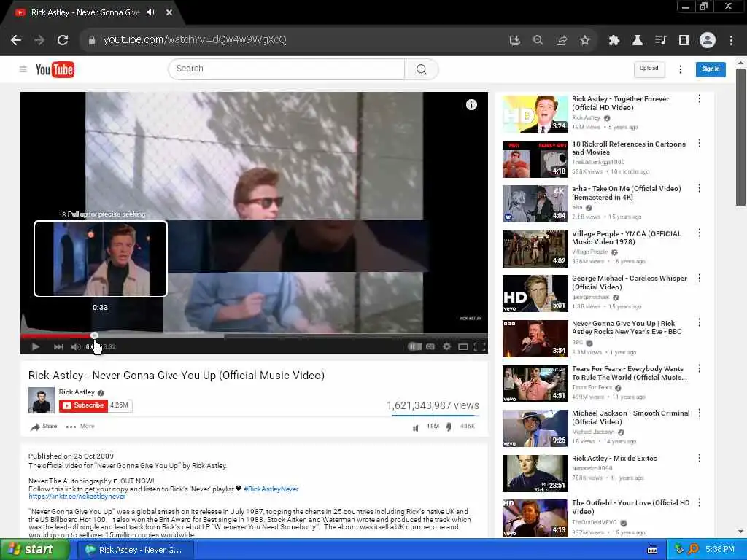
Task: Toggle subtitles with the captions icon
Action: (x=430, y=346)
